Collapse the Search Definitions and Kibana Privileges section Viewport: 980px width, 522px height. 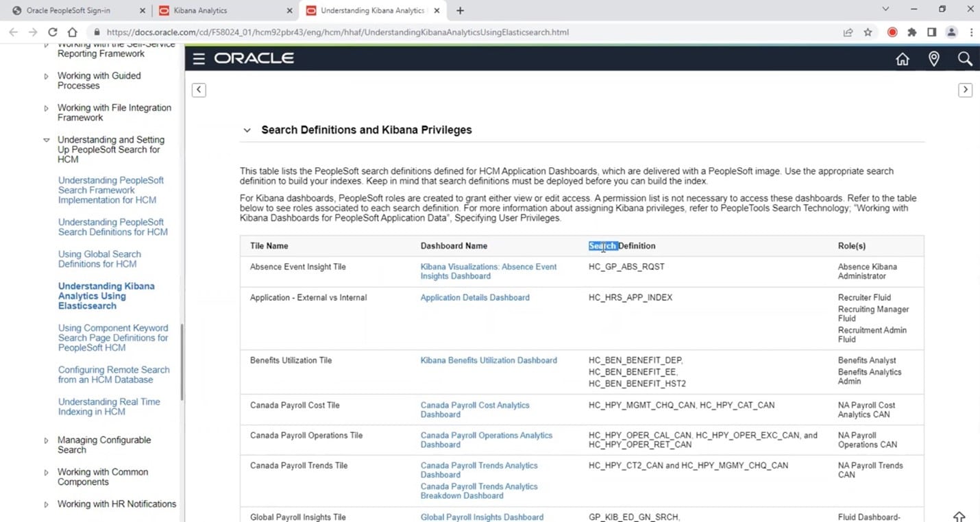pyautogui.click(x=247, y=129)
